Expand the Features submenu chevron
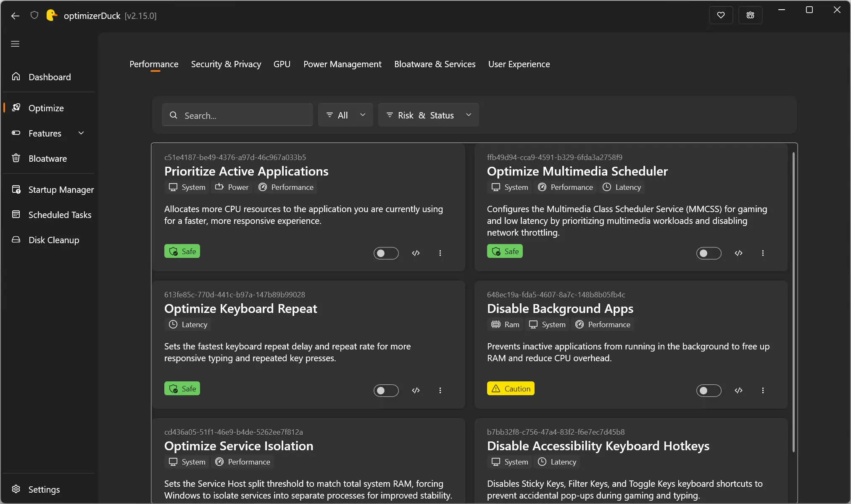 pyautogui.click(x=81, y=133)
